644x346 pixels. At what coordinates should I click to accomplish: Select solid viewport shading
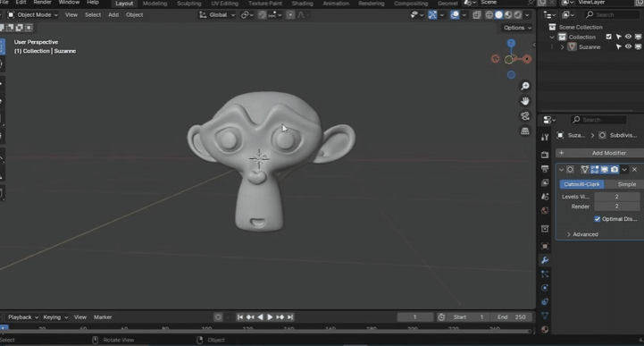click(498, 15)
